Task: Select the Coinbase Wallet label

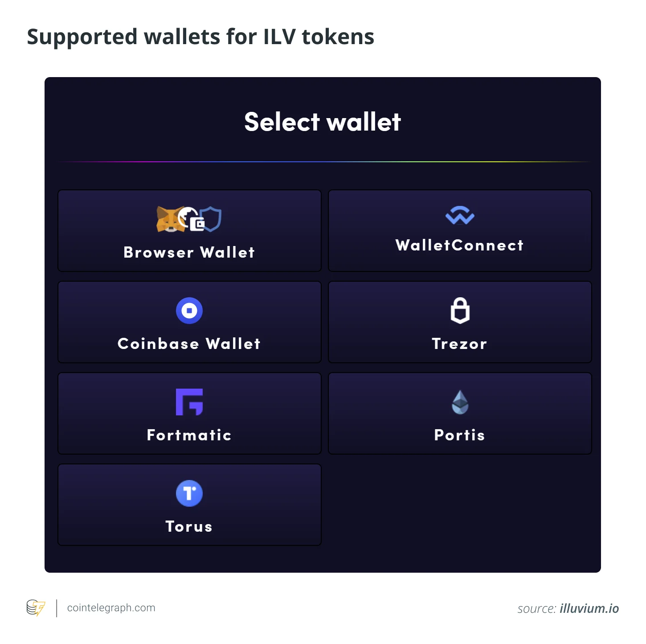Action: pyautogui.click(x=189, y=344)
